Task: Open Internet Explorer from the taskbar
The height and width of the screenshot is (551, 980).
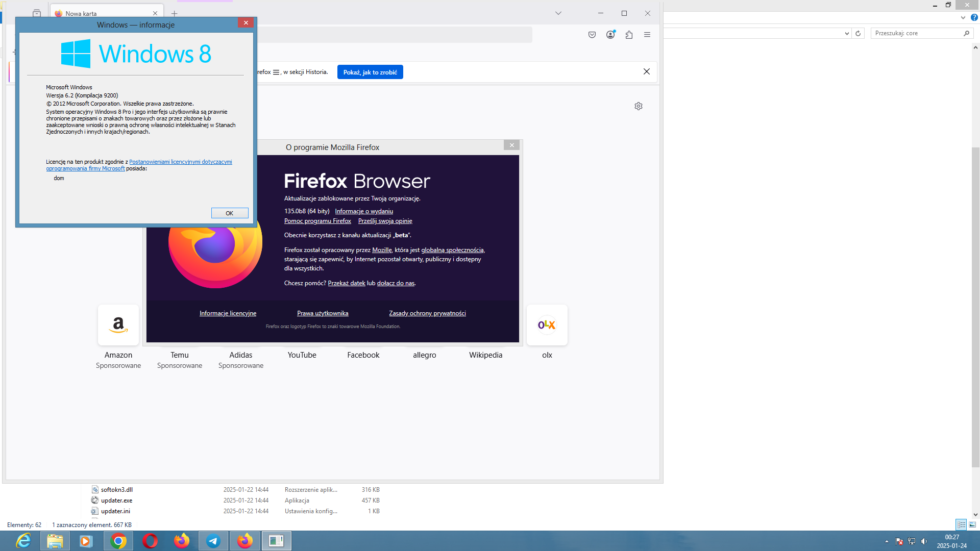Action: [23, 541]
